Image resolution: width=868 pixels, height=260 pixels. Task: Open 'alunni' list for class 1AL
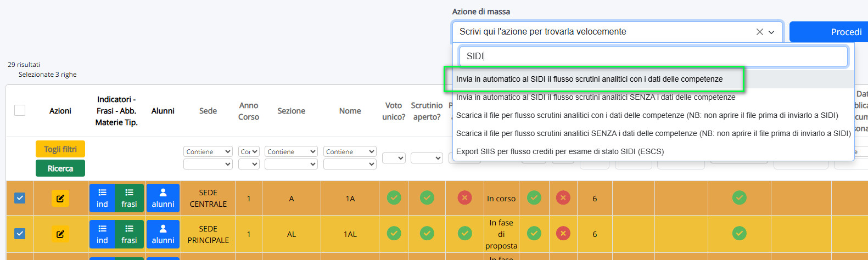pos(163,234)
